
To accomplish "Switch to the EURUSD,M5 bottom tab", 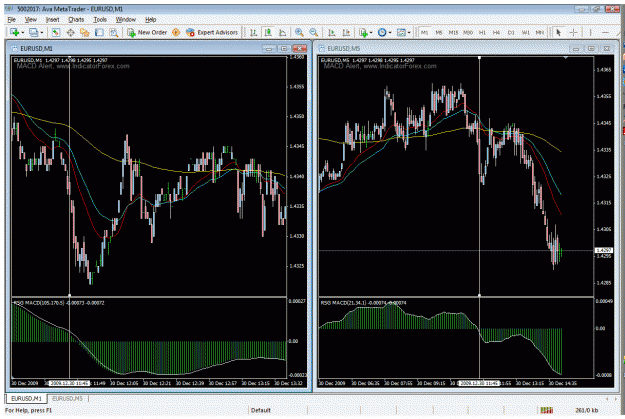I will pyautogui.click(x=67, y=398).
